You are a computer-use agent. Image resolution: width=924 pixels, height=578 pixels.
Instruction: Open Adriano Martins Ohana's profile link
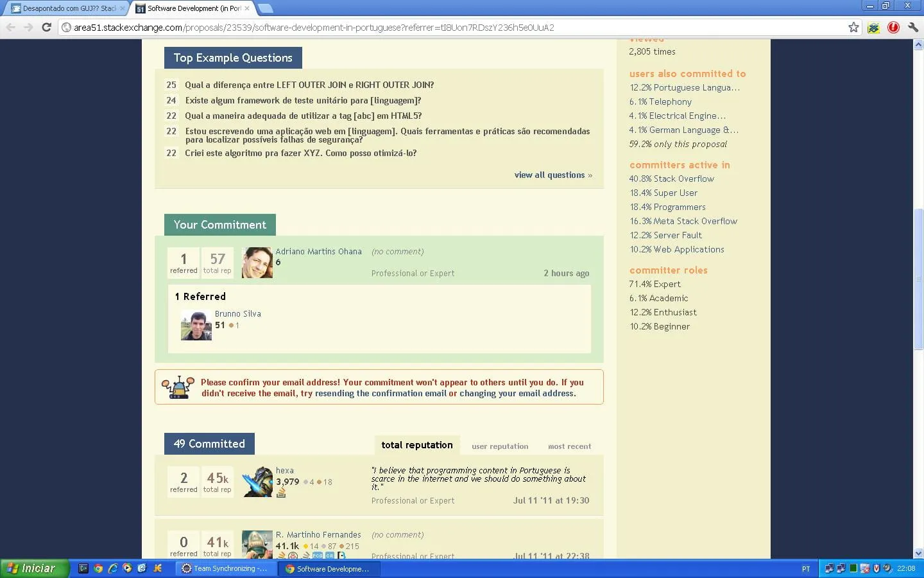(319, 251)
